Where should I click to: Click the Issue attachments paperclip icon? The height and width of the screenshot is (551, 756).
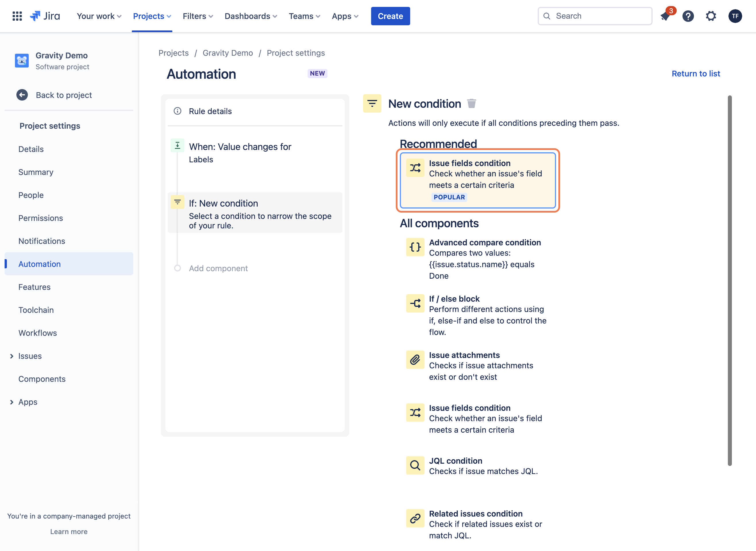tap(415, 360)
